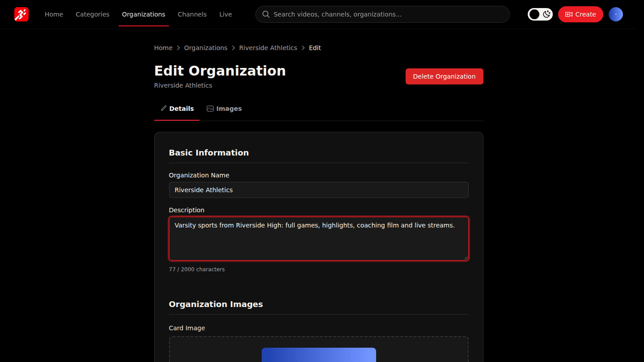Open the Channels nav item
Screen dimensions: 644x362
click(192, 14)
